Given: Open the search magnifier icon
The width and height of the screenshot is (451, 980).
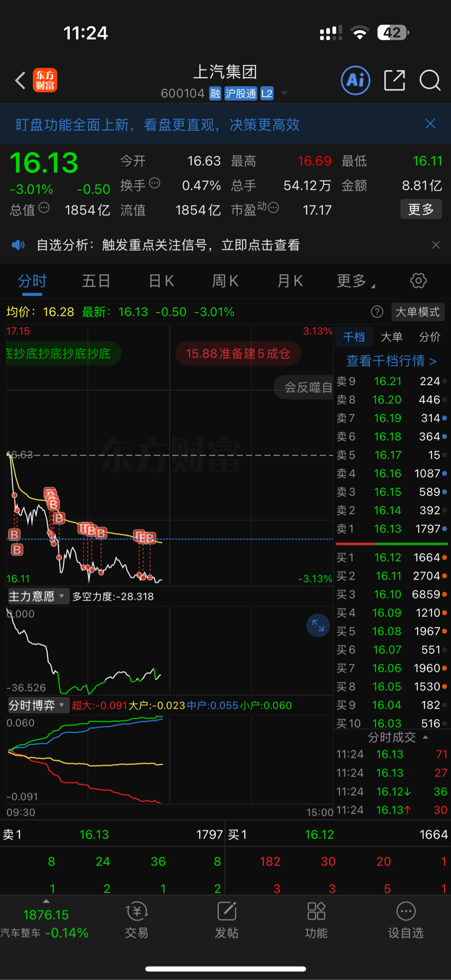Looking at the screenshot, I should (x=430, y=80).
